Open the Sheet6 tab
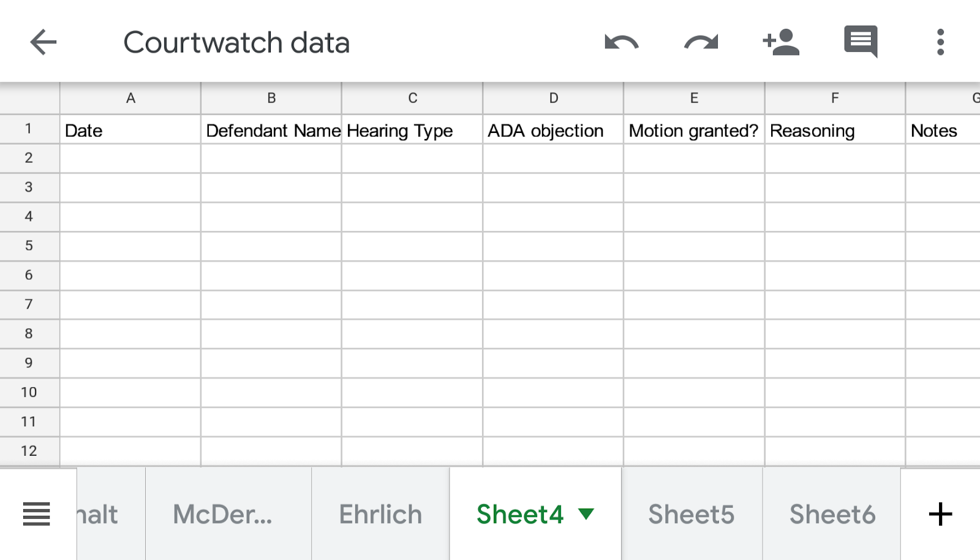 tap(832, 514)
